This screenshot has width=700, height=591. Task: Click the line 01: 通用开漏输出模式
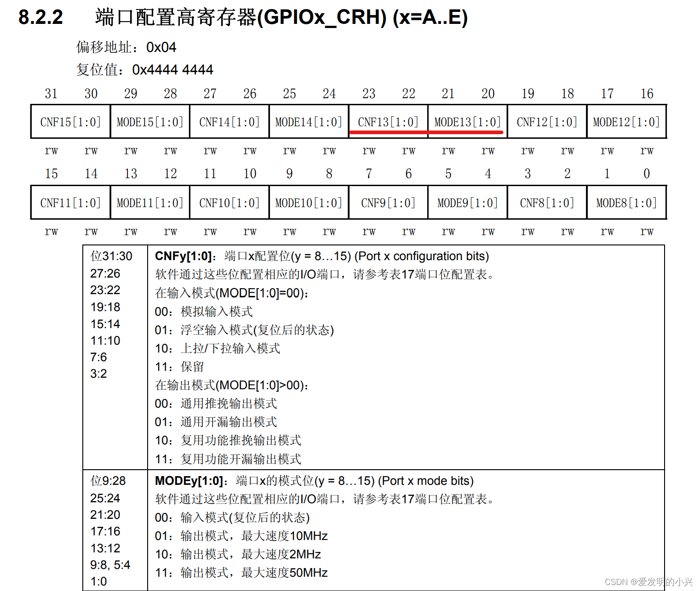[216, 422]
